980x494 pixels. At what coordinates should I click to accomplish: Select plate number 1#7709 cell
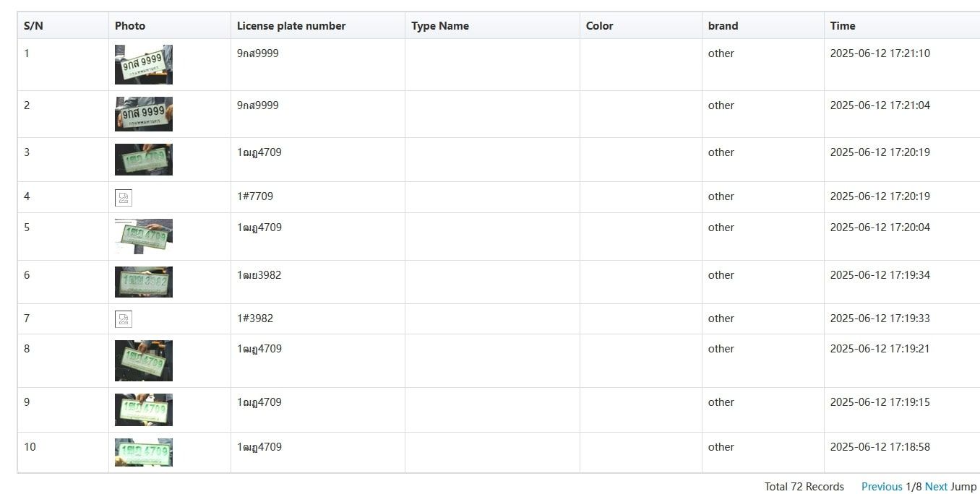(255, 196)
